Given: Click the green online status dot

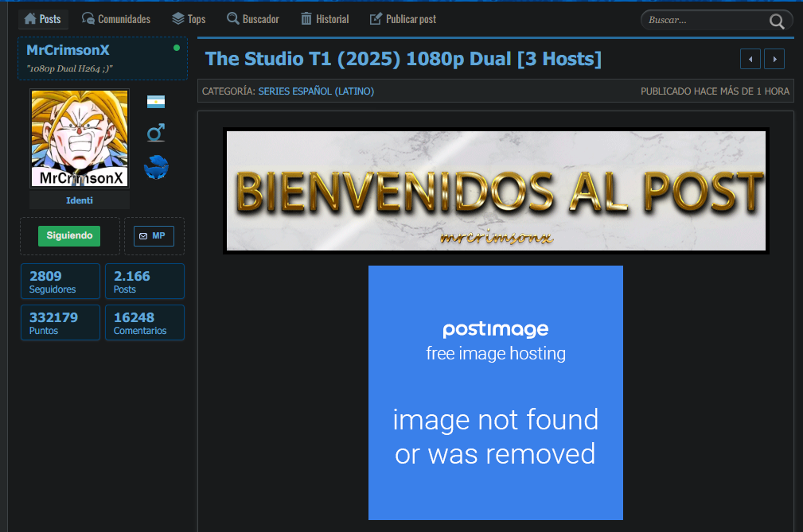Looking at the screenshot, I should click(177, 48).
